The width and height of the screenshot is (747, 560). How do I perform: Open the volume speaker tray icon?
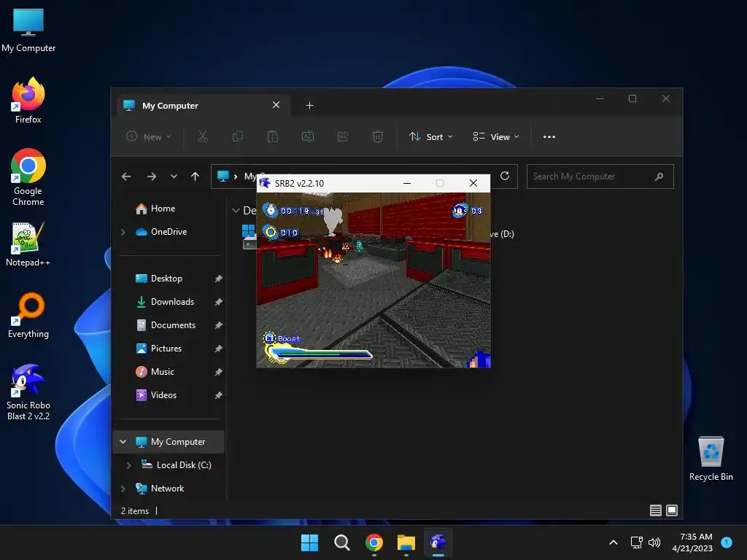tap(654, 542)
